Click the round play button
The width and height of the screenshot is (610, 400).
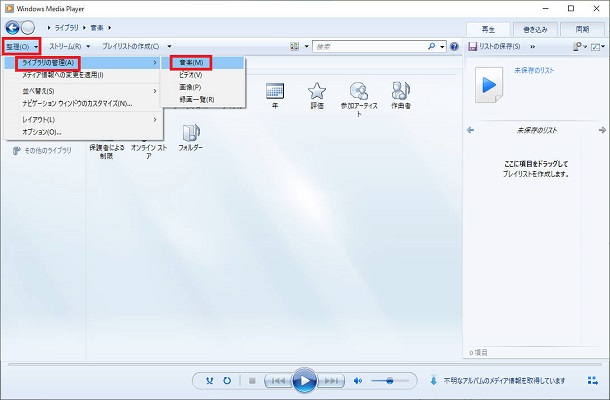(305, 380)
